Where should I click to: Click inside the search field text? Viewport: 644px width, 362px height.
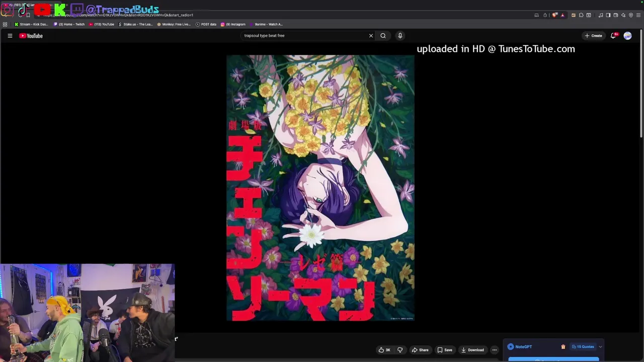[x=264, y=36]
